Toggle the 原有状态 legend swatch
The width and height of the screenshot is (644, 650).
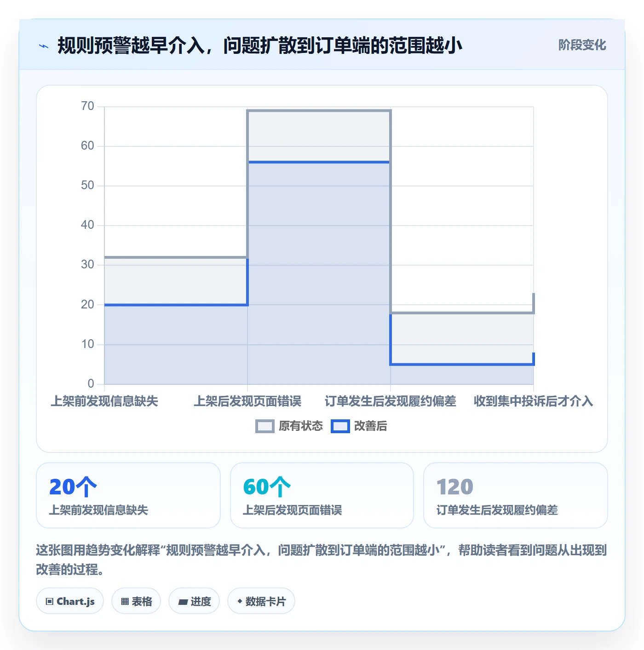coord(264,426)
